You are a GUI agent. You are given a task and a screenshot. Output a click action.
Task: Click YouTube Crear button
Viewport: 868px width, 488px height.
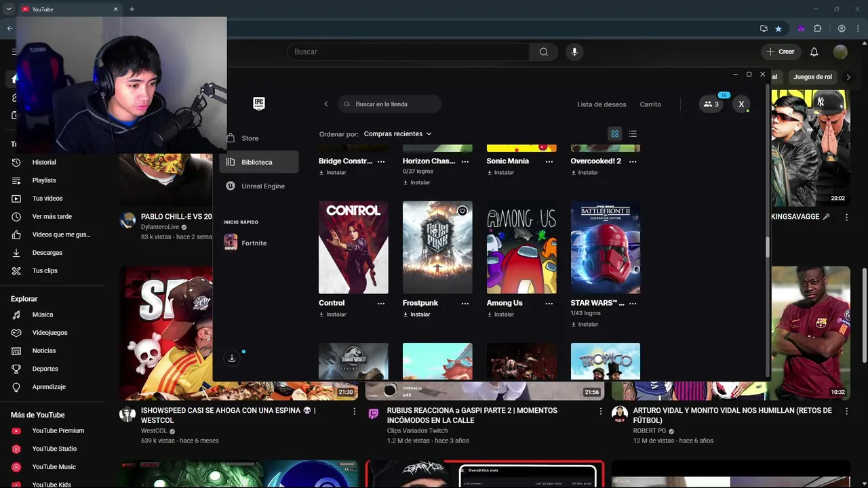point(781,52)
